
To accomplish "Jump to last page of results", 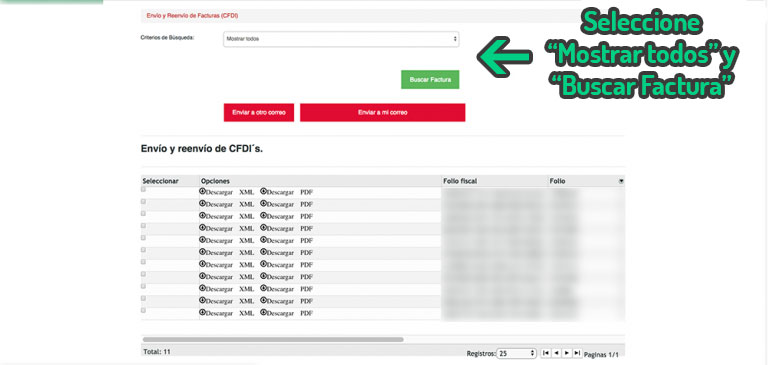I will point(577,353).
